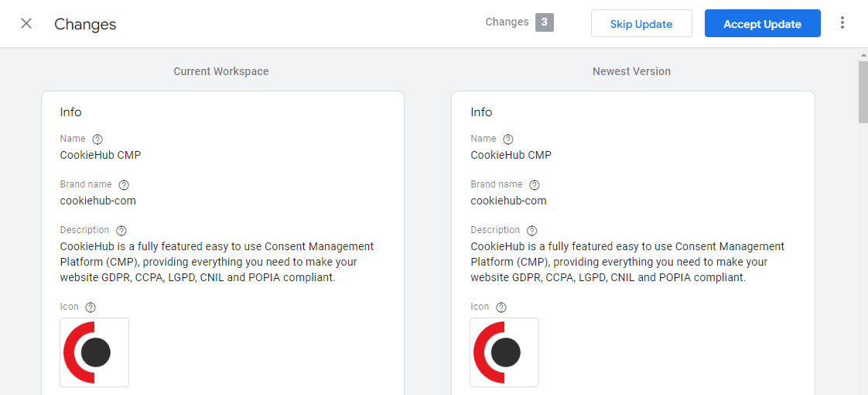
Task: Click the vertical scrollbar on the right
Action: 863,93
